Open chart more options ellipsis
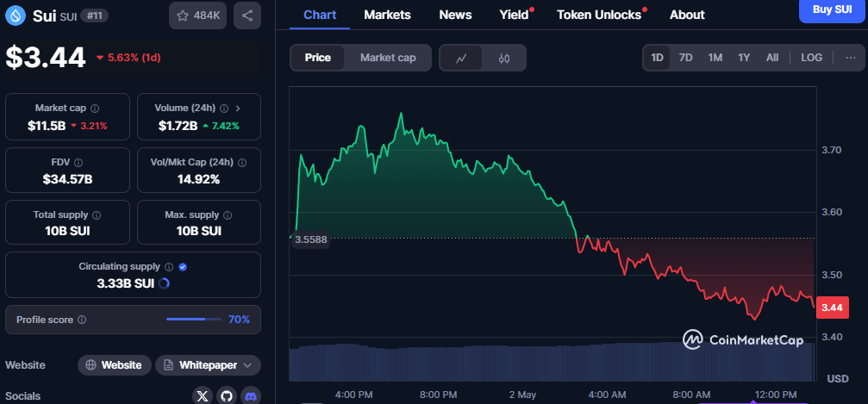868x404 pixels. tap(851, 58)
